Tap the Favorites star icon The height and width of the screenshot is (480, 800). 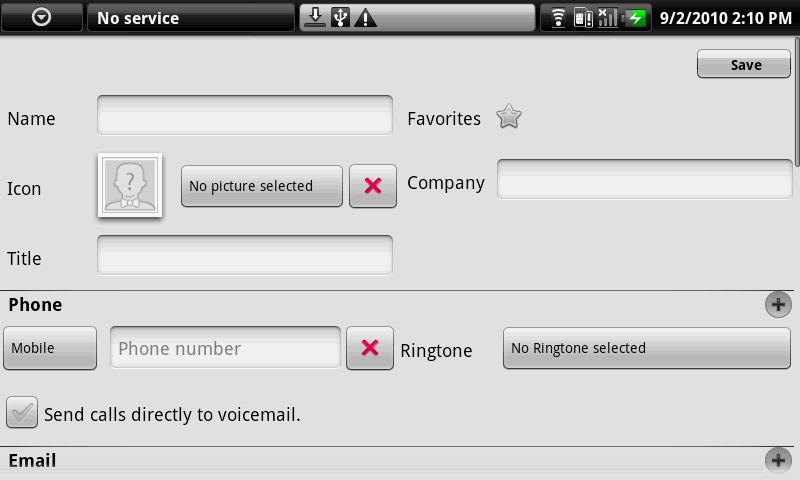509,118
